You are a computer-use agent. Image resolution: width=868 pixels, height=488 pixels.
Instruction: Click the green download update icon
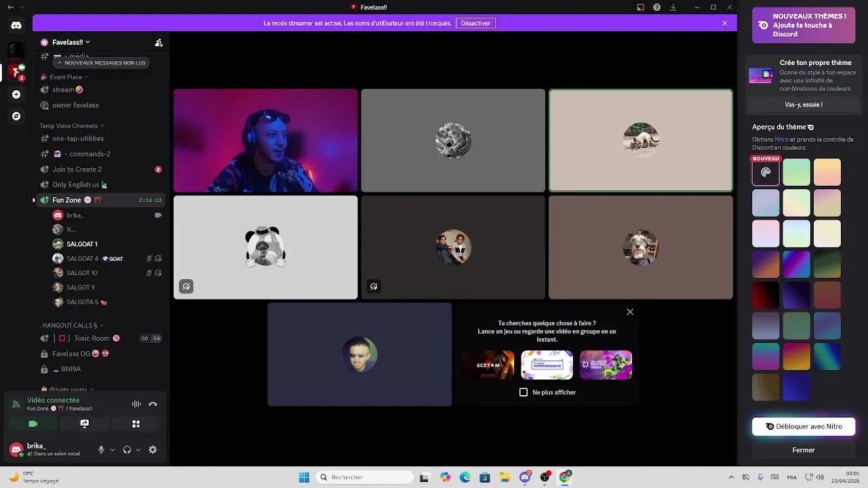(x=673, y=7)
